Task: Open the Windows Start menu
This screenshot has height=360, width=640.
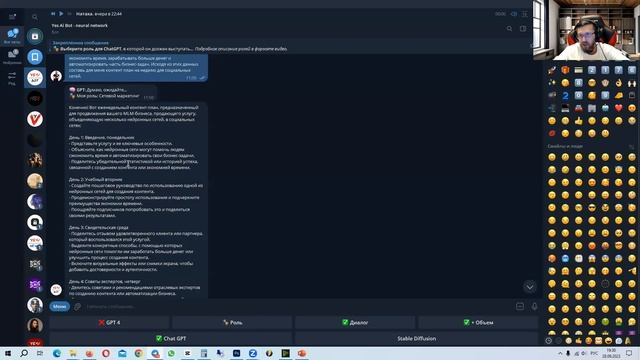Action: pyautogui.click(x=8, y=353)
